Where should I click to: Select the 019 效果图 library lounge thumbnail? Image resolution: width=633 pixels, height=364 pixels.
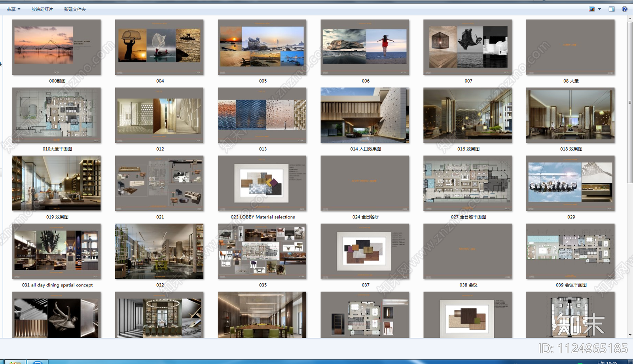click(57, 183)
